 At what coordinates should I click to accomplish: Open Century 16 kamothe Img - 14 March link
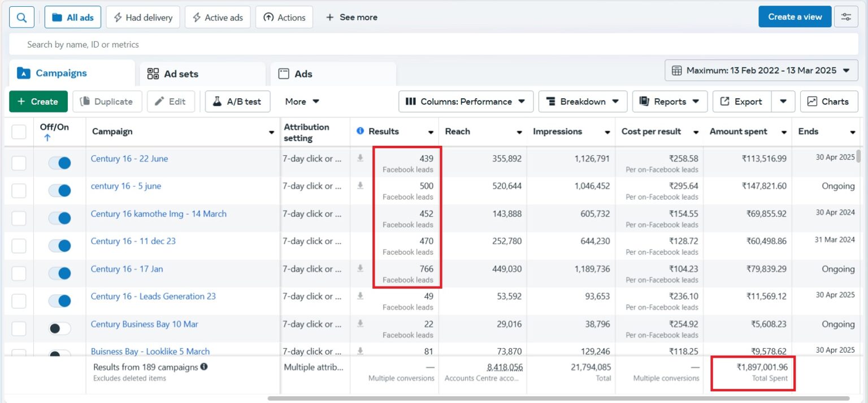tap(159, 214)
